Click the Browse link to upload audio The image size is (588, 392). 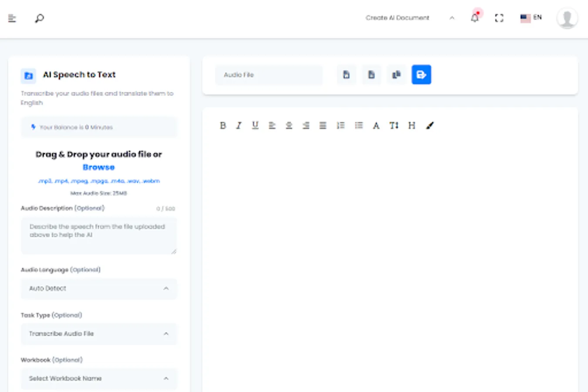99,167
